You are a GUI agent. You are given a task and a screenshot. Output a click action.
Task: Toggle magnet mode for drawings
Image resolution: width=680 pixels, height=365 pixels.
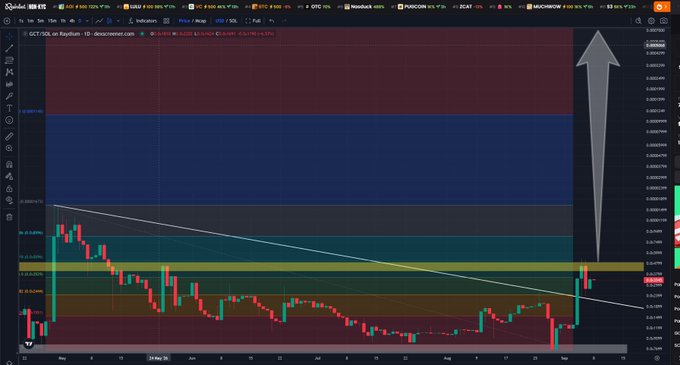tap(9, 164)
